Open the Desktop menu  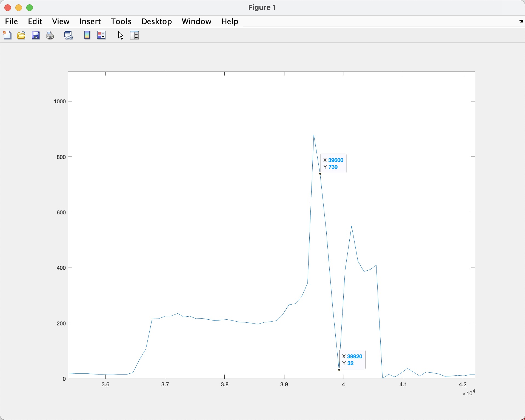157,21
